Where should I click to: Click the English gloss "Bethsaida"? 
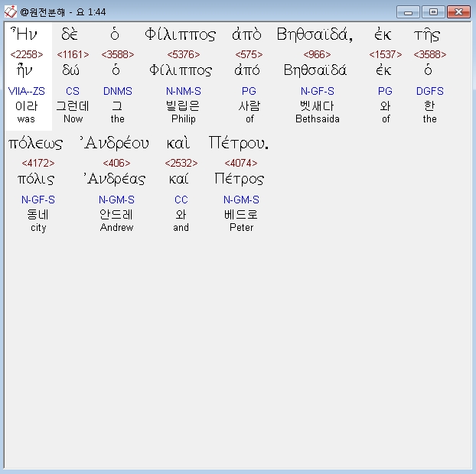[318, 118]
